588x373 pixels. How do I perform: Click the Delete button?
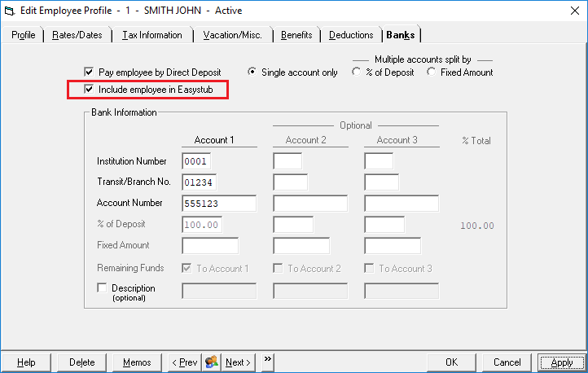(81, 362)
